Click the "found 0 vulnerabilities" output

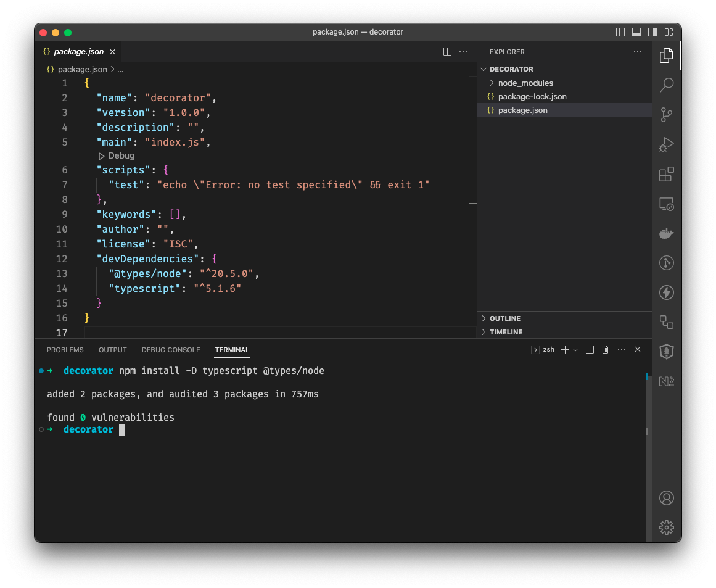click(110, 417)
